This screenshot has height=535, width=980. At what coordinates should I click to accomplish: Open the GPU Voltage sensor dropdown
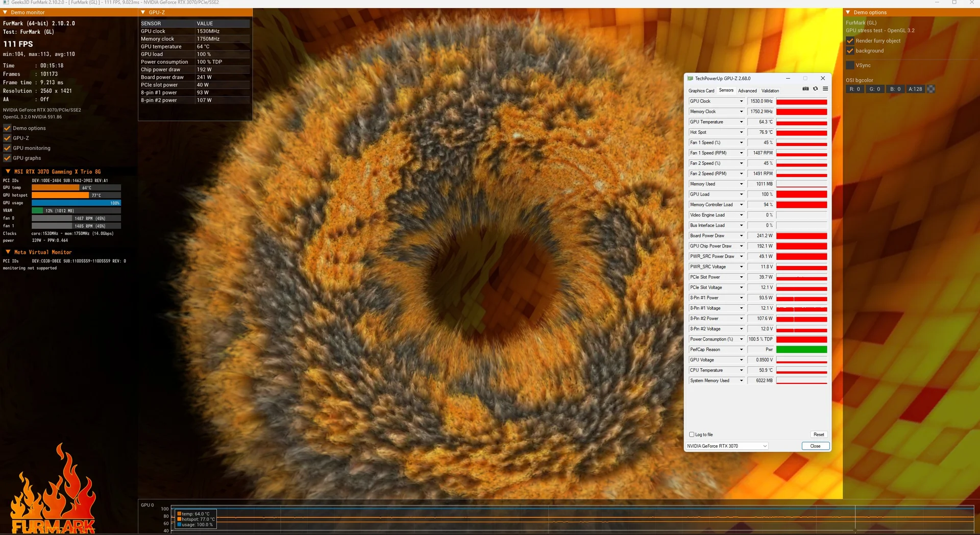[x=741, y=360]
